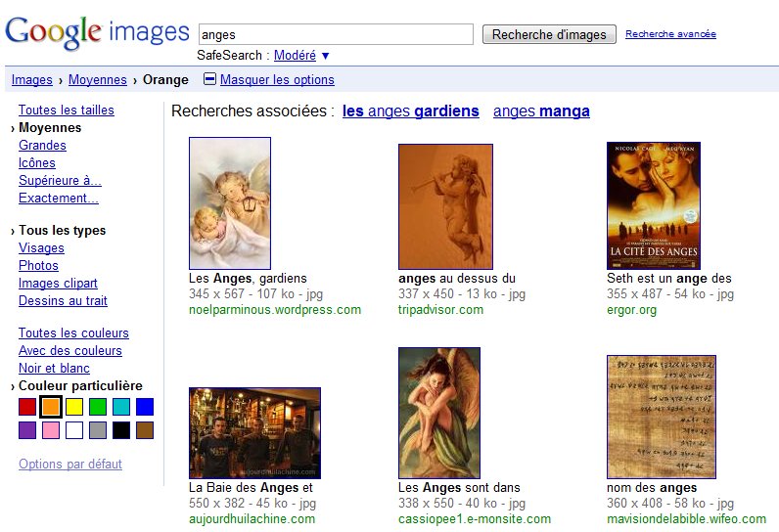This screenshot has height=532, width=779.
Task: Pick the red color swatch
Action: pyautogui.click(x=27, y=407)
